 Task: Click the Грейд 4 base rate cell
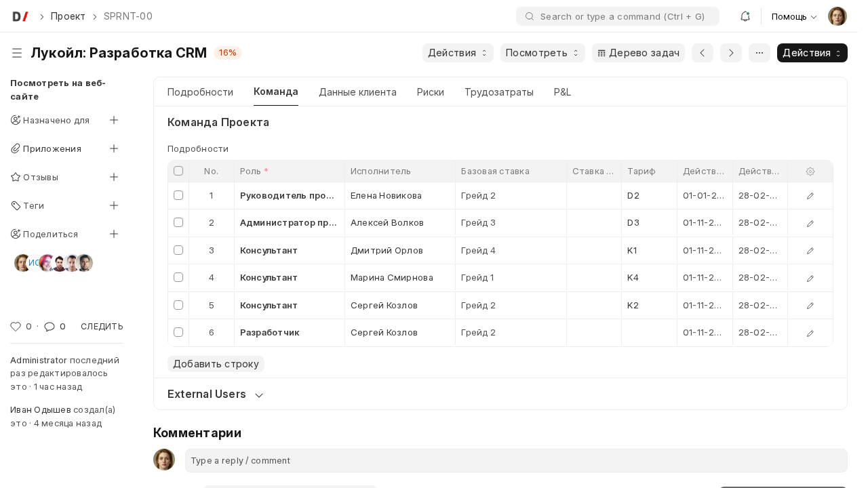click(x=511, y=251)
